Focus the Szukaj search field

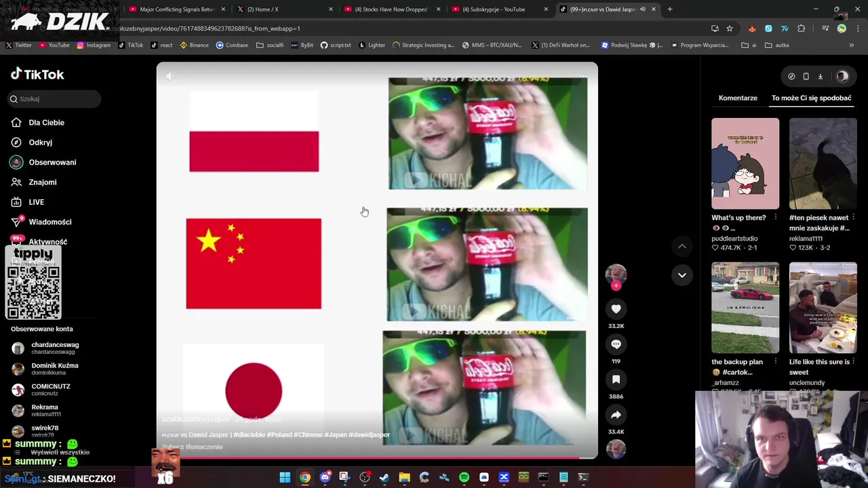pyautogui.click(x=54, y=99)
